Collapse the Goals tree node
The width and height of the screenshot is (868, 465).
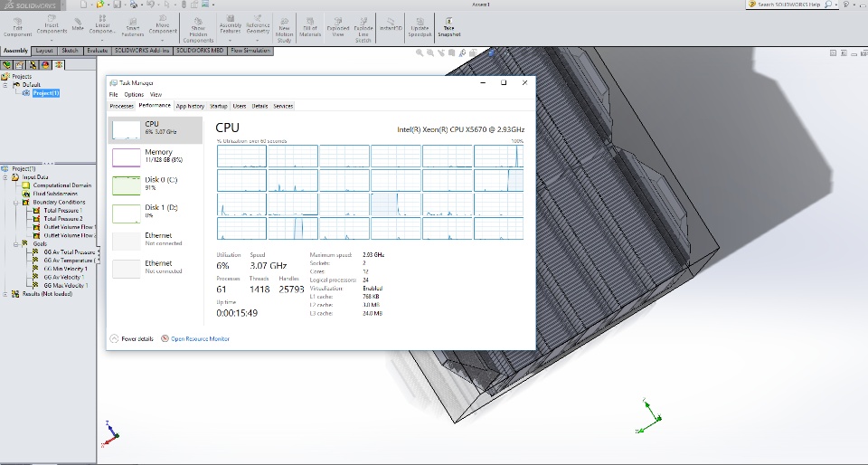pyautogui.click(x=15, y=244)
